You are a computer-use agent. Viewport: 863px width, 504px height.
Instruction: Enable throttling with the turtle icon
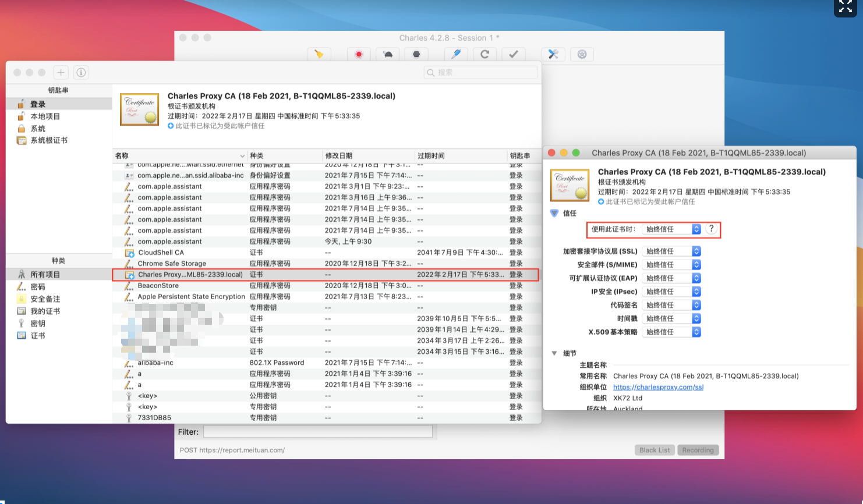[387, 54]
